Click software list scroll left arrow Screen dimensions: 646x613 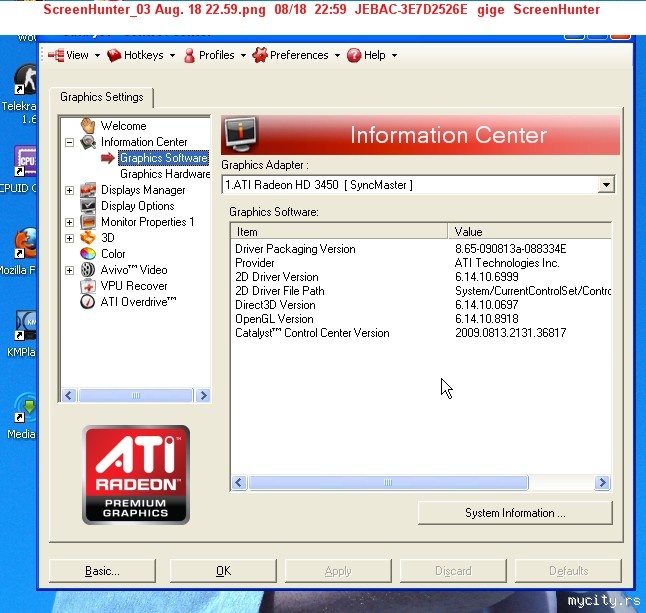239,482
